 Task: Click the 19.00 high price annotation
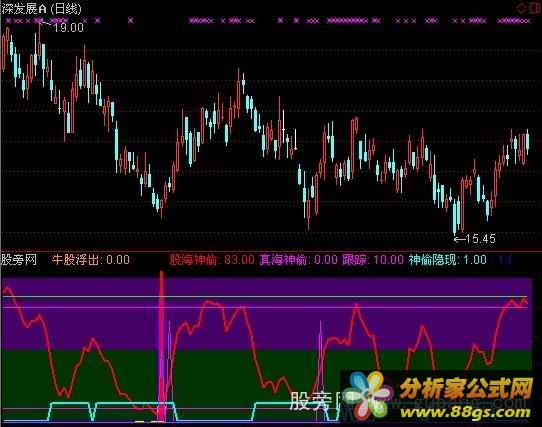[x=69, y=28]
